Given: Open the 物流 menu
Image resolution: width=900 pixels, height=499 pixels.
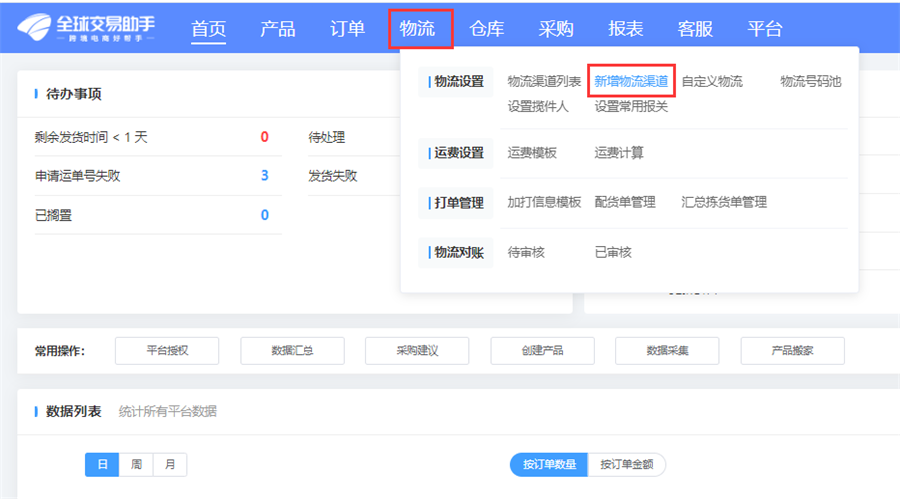Looking at the screenshot, I should click(x=417, y=28).
